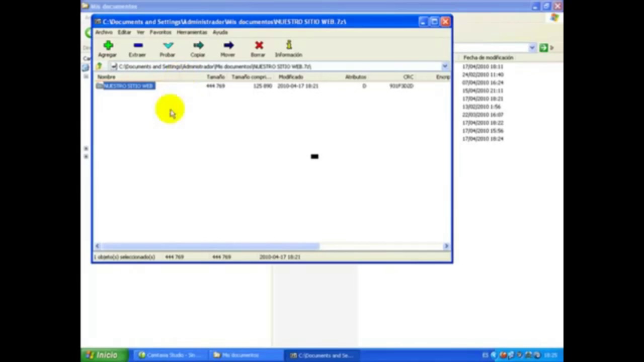Sort by the Tamaño column header
Image resolution: width=644 pixels, height=362 pixels.
[x=216, y=77]
